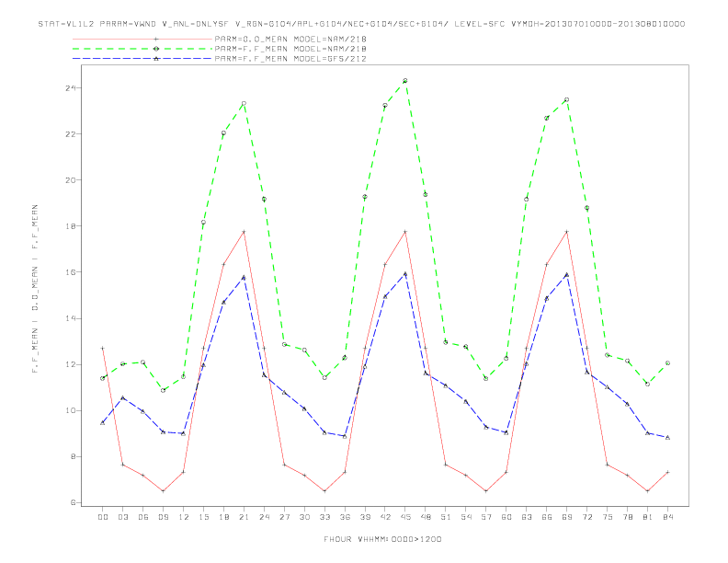Click the x-axis tick label 45
Viewport: 728px width, 563px height.
[405, 517]
